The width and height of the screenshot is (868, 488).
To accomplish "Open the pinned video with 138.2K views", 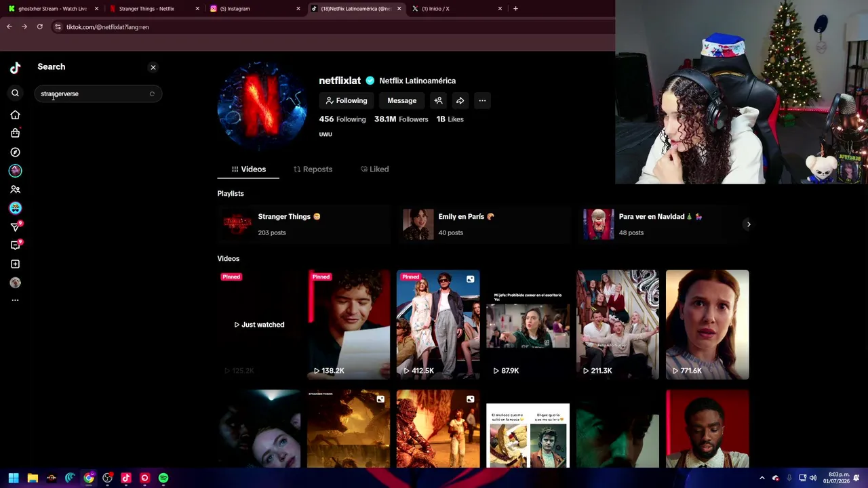I will pos(349,325).
